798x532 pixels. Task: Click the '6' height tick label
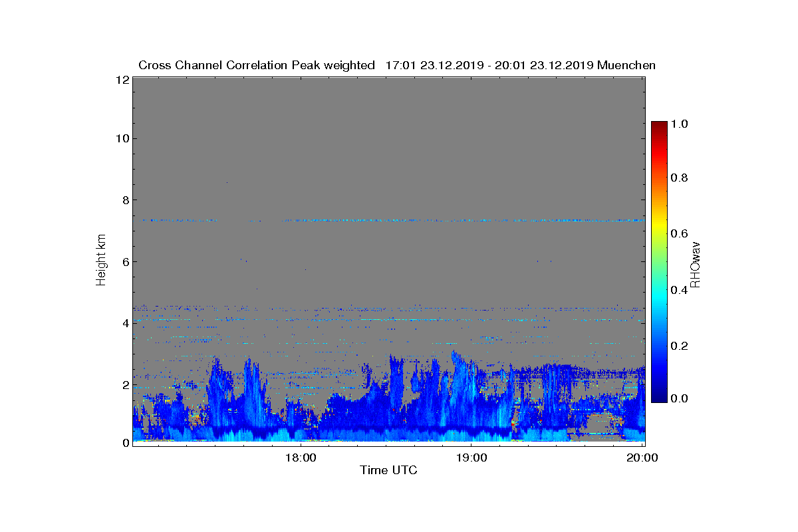coord(125,261)
